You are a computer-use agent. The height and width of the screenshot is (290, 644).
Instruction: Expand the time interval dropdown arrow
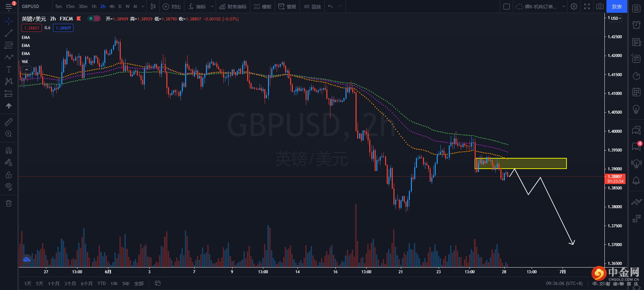tap(143, 6)
